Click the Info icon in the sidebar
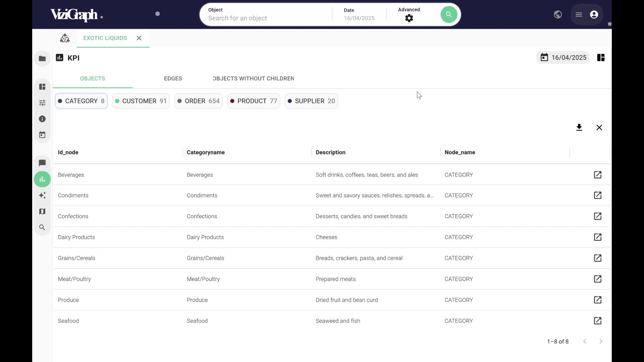The height and width of the screenshot is (362, 644). 42,119
